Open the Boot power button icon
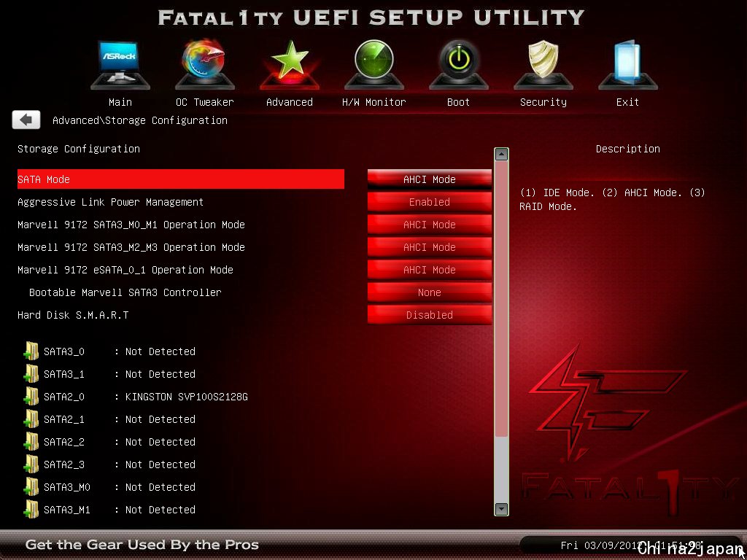 [458, 65]
